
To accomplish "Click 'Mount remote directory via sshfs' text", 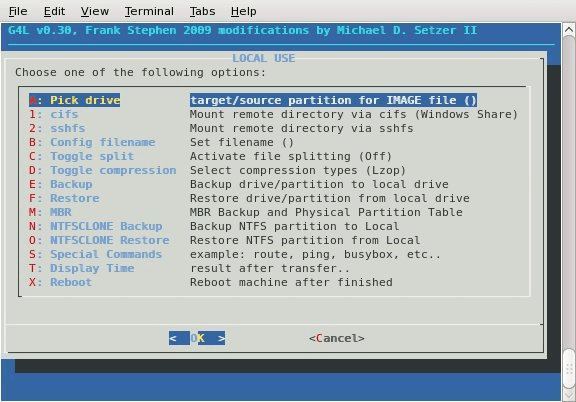I will coord(302,128).
